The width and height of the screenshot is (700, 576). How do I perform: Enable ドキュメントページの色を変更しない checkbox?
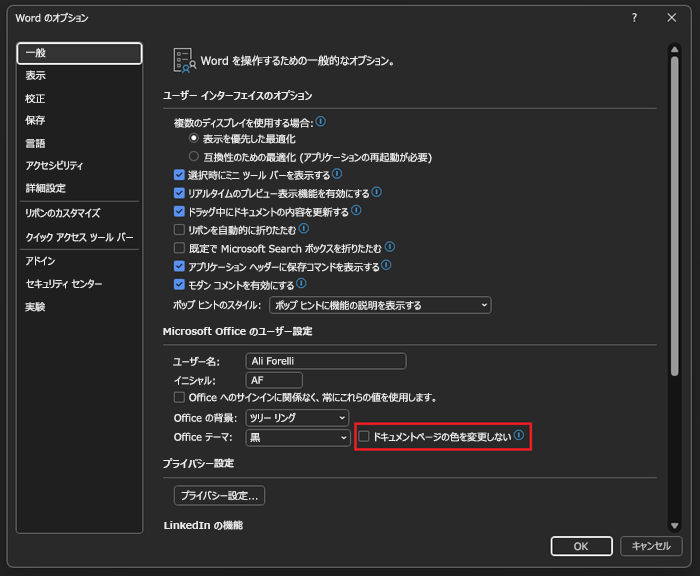pyautogui.click(x=364, y=437)
